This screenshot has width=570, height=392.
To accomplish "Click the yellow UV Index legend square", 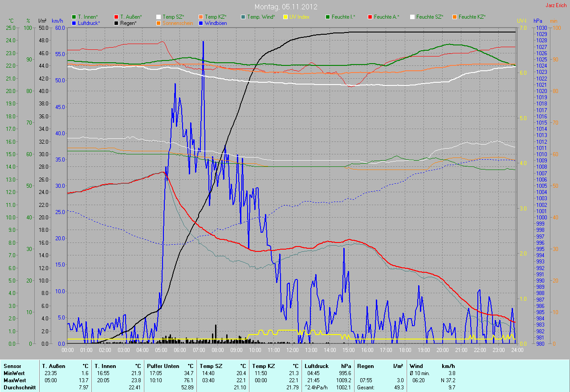I will (x=286, y=17).
